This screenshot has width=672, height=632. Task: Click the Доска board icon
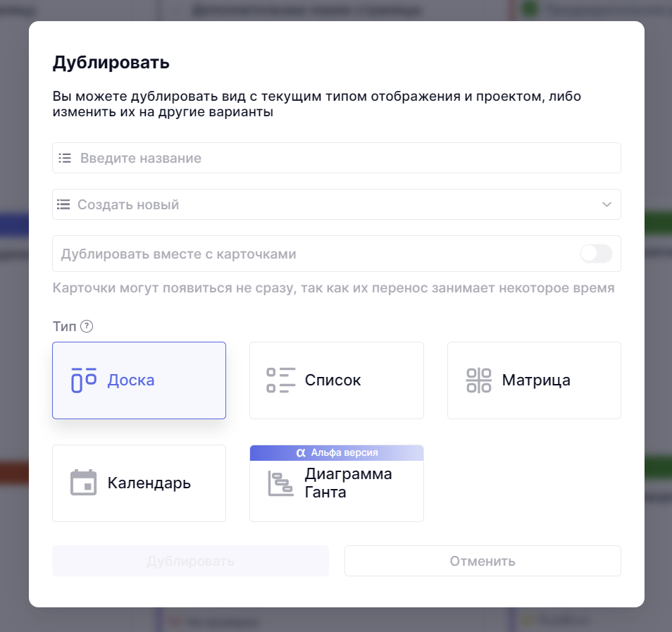(83, 380)
